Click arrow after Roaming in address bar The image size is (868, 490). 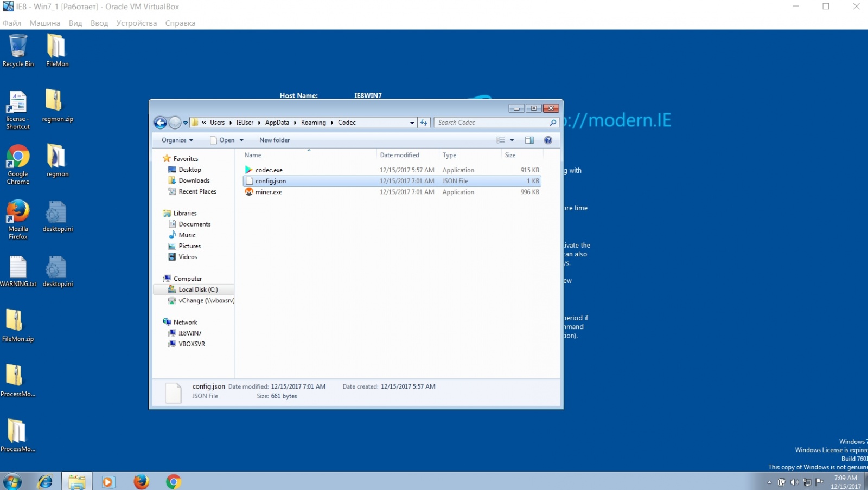tap(332, 122)
